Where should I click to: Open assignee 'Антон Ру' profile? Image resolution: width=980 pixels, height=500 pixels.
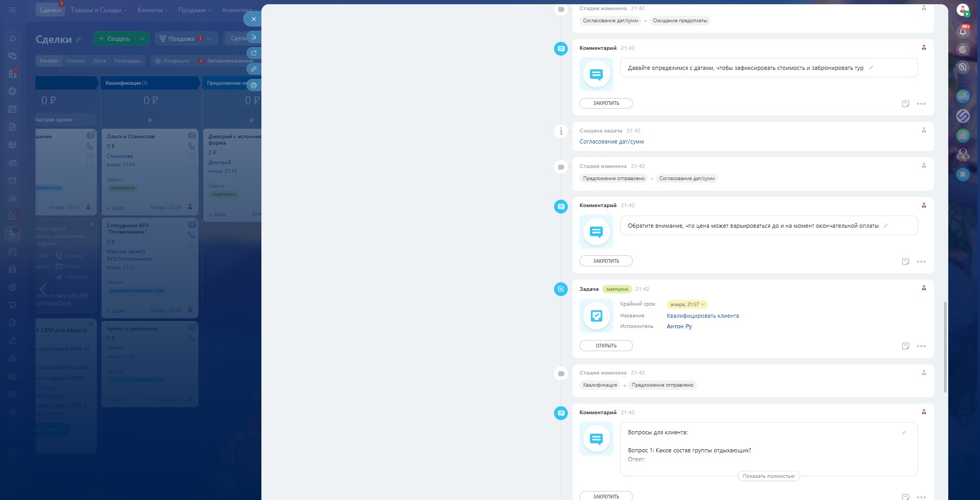(679, 327)
